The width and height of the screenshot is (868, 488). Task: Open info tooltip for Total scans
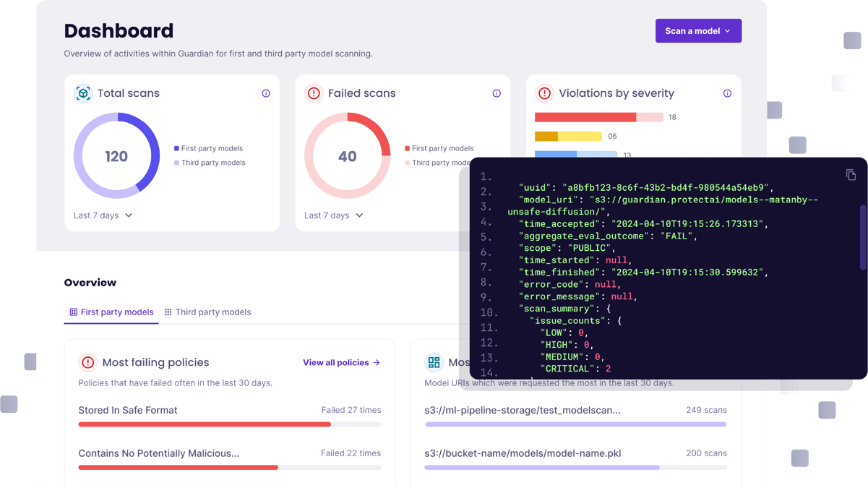click(266, 93)
